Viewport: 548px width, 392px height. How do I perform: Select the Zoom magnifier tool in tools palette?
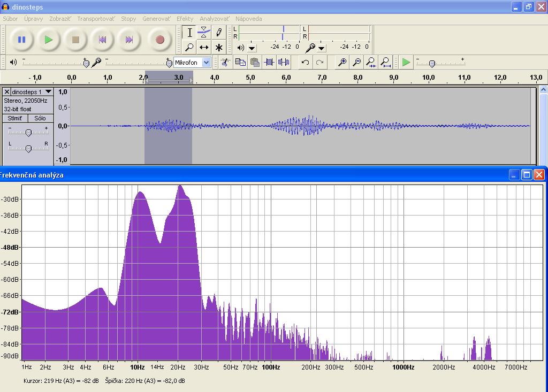click(x=189, y=47)
